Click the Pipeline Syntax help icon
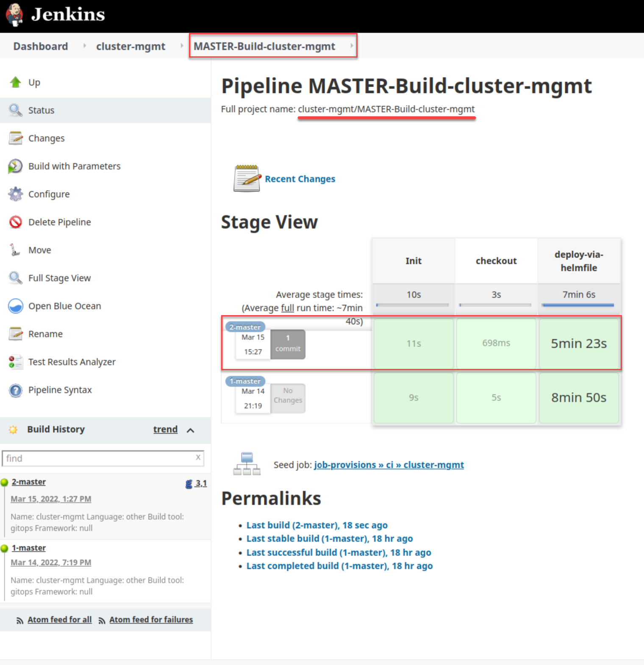644x665 pixels. (x=16, y=390)
